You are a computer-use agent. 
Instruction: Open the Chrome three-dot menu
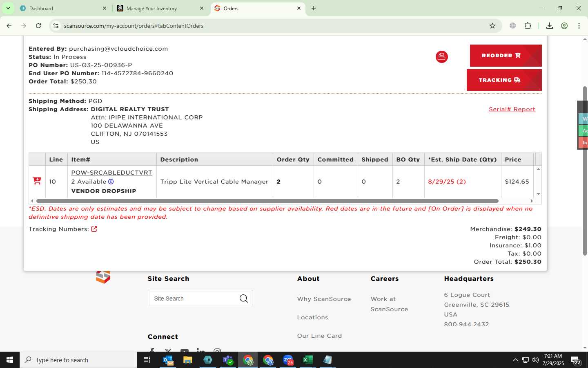pyautogui.click(x=579, y=26)
